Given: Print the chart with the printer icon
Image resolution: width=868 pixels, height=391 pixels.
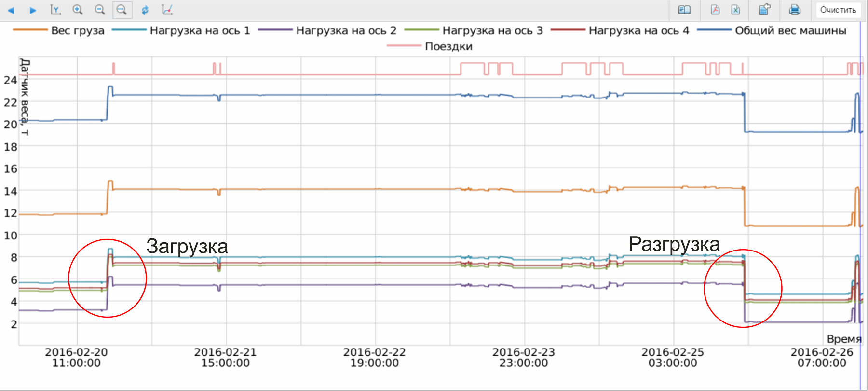Looking at the screenshot, I should 795,10.
